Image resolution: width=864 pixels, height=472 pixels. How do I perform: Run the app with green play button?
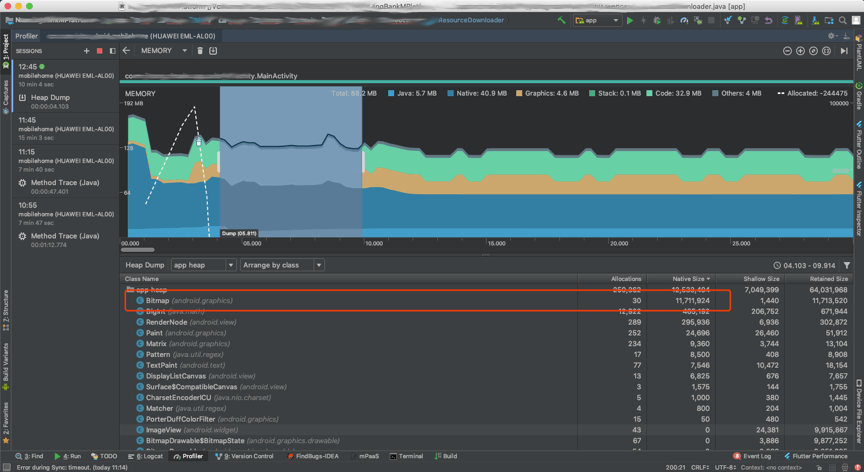(630, 20)
